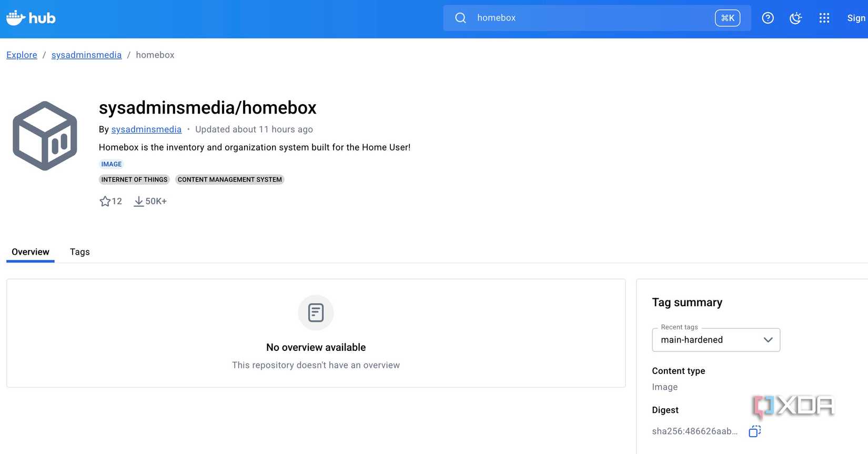This screenshot has width=868, height=454.
Task: Click the IMAGE badge
Action: pos(111,164)
